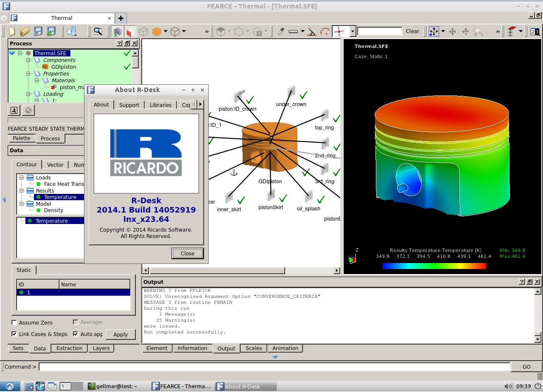The height and width of the screenshot is (392, 543).
Task: Select case ID 1 row in Static list
Action: 73,292
